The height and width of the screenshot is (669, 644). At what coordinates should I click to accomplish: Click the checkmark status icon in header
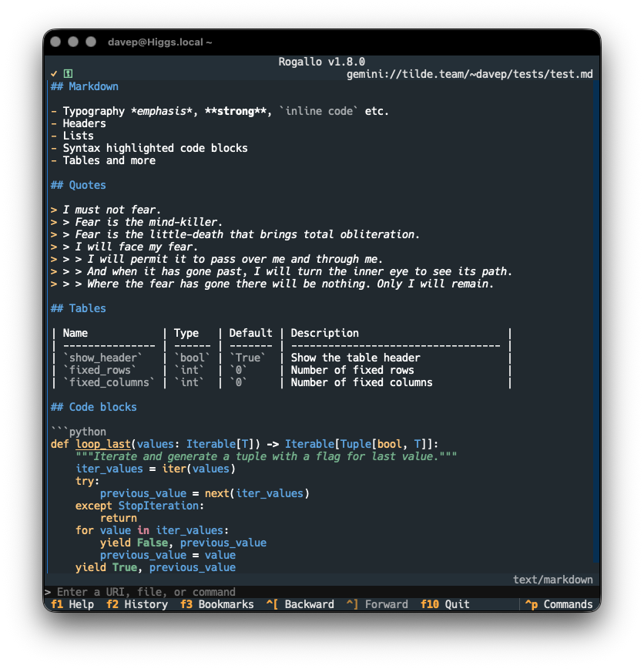[54, 74]
